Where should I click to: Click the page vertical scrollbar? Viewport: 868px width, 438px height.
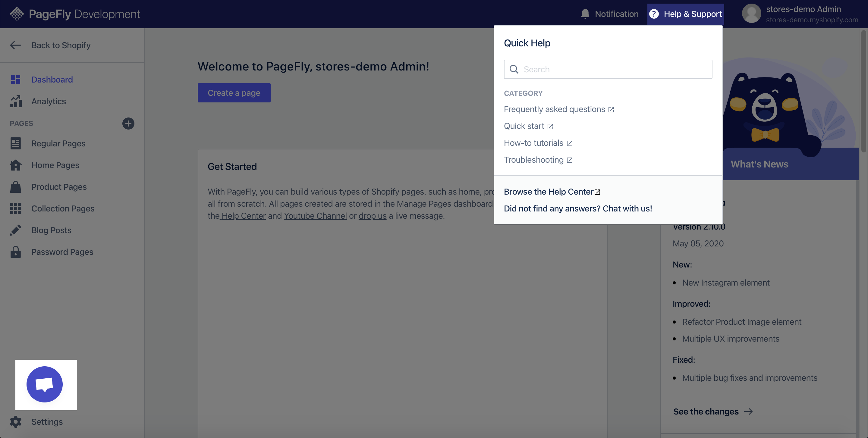click(863, 91)
